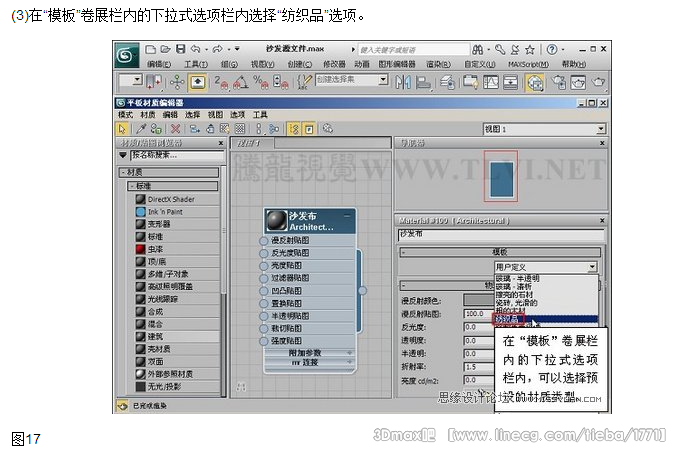This screenshot has height=452, width=695.
Task: Toggle the highlighted Material/Map Browser button
Action: click(294, 129)
